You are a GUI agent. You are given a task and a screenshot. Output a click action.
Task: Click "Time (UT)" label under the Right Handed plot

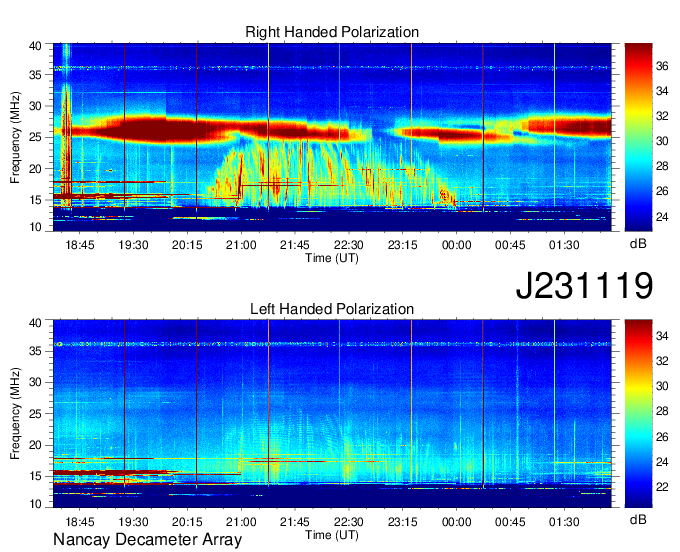coord(332,258)
